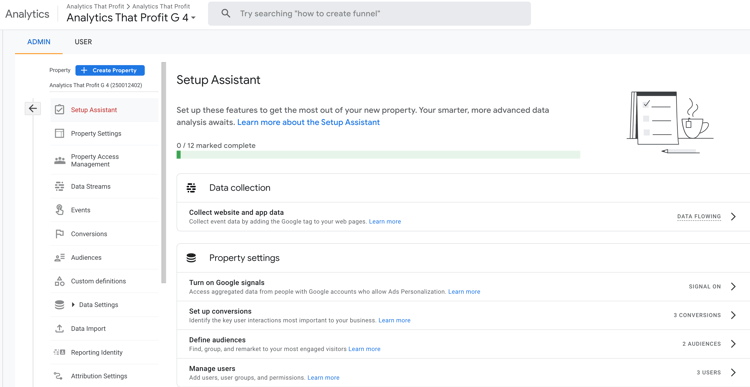The height and width of the screenshot is (387, 750).
Task: Click the Custom definitions shapes icon
Action: (x=59, y=281)
